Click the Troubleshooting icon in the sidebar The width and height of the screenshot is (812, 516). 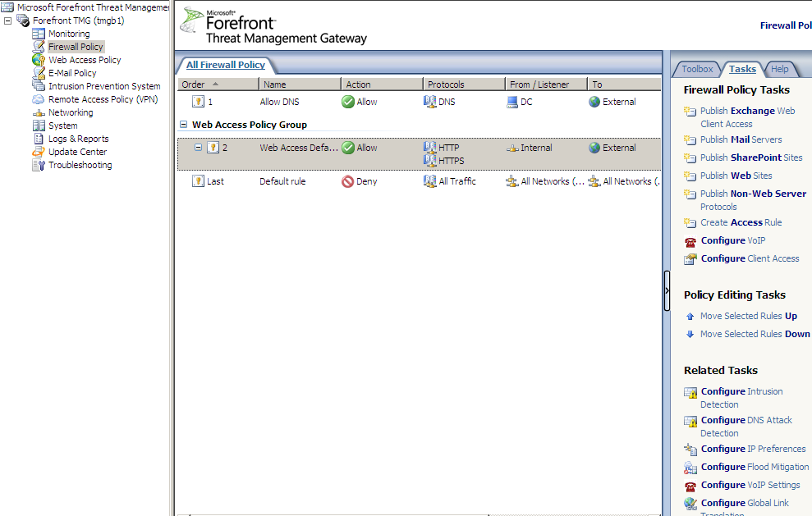(39, 165)
